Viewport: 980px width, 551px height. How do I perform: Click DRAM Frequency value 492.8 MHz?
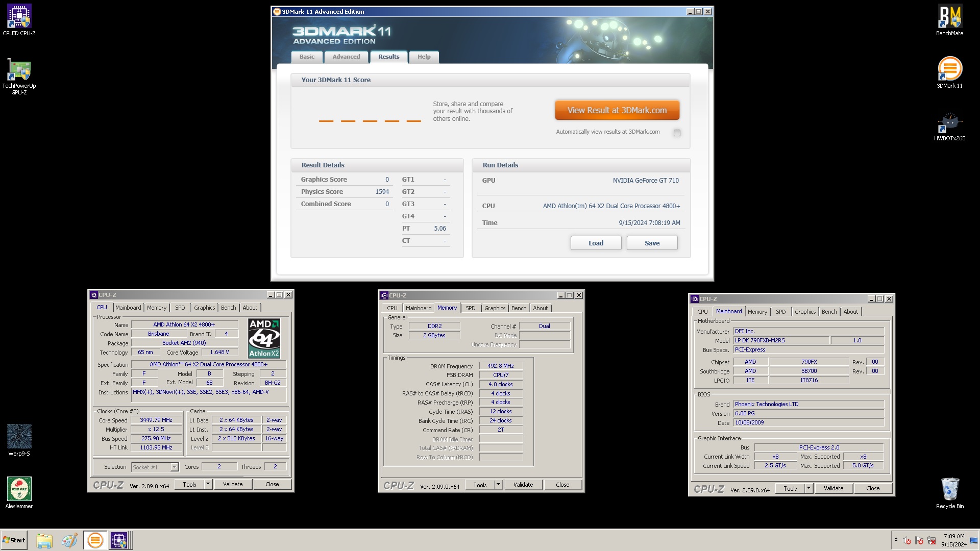click(501, 366)
